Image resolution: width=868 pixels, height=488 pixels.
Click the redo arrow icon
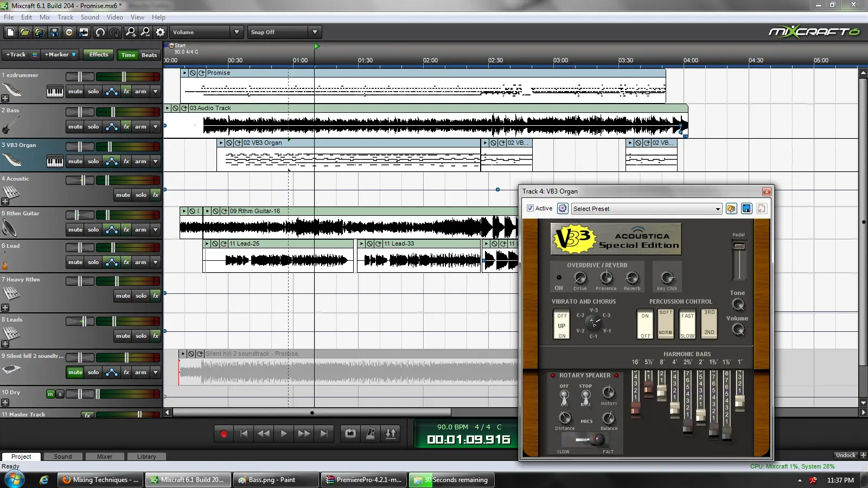coord(114,33)
